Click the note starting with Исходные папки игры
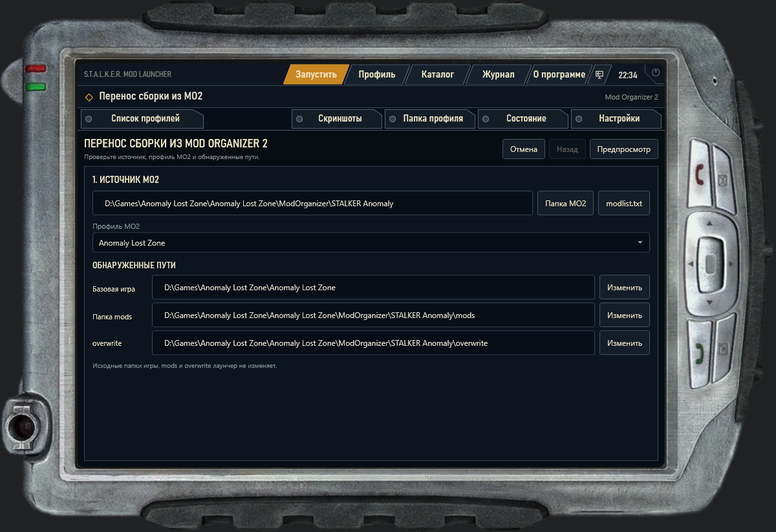Screen dimensions: 776x532 coord(184,366)
